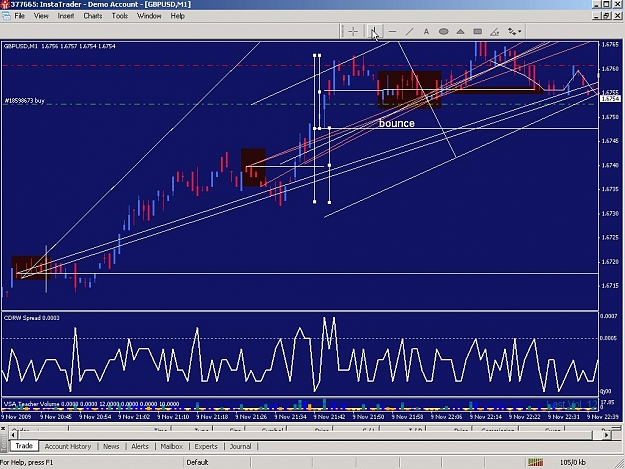Click the chart window document icon
This screenshot has width=625, height=469.
click(6, 16)
